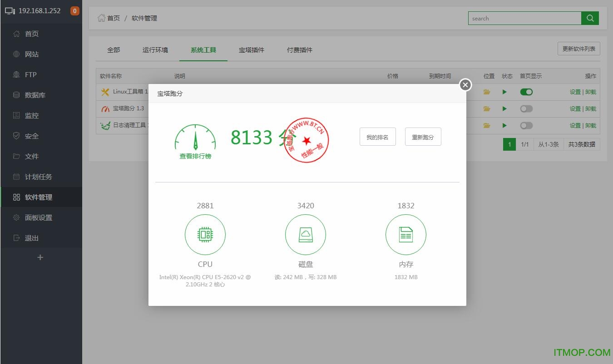This screenshot has height=364, width=613.
Task: Enable homepage display for 宝塔跑分 1.3
Action: tap(526, 108)
